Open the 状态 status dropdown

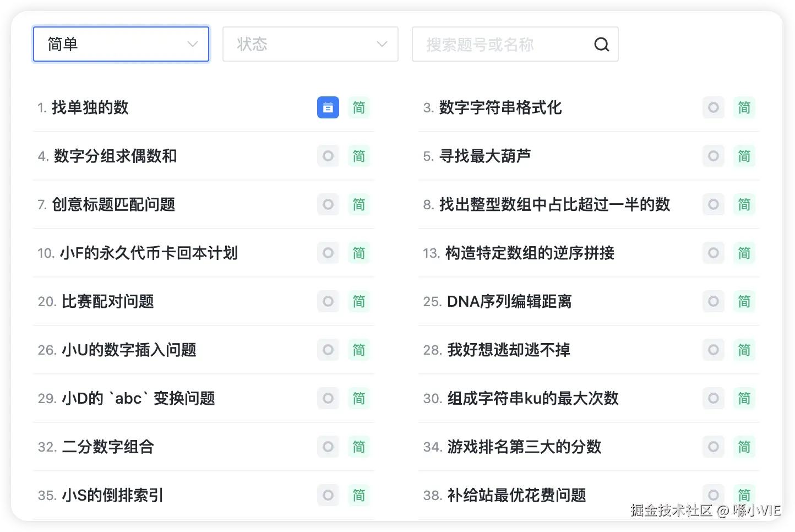(x=310, y=44)
